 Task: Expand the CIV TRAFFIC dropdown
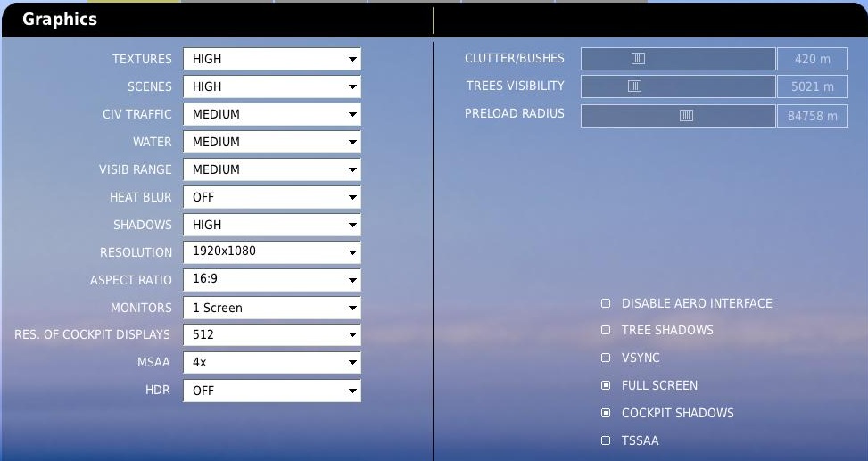click(272, 114)
